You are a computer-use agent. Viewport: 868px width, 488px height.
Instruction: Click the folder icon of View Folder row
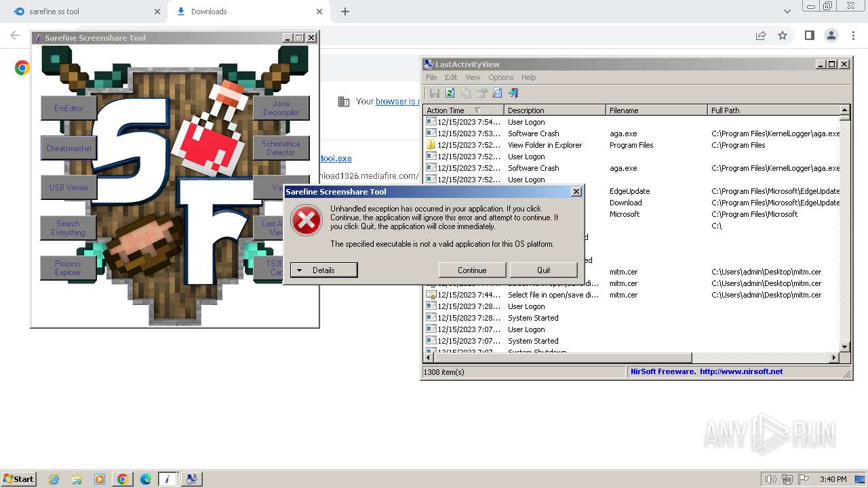pyautogui.click(x=431, y=145)
